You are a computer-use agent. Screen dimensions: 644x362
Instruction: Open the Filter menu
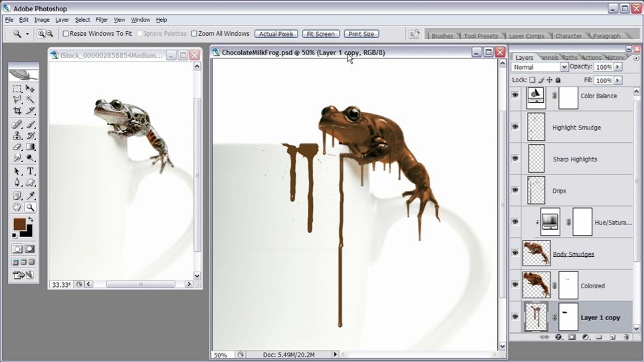coord(102,20)
